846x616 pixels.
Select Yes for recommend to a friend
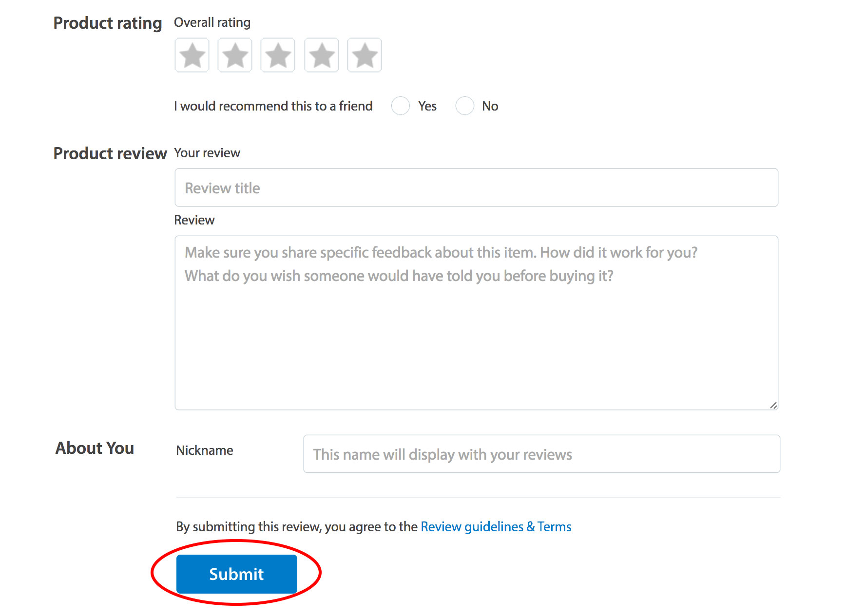click(x=401, y=106)
